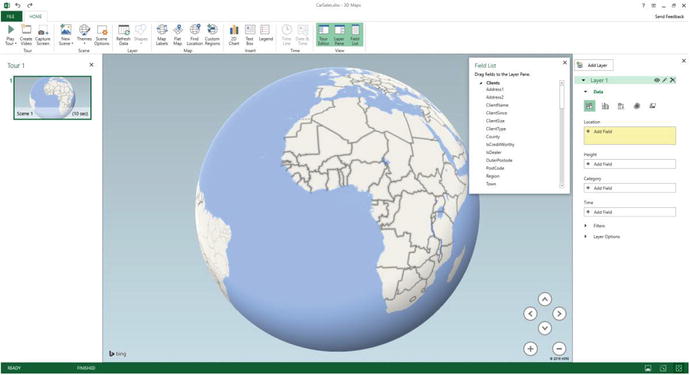690x375 pixels.
Task: Insert a Legend
Action: tap(266, 33)
